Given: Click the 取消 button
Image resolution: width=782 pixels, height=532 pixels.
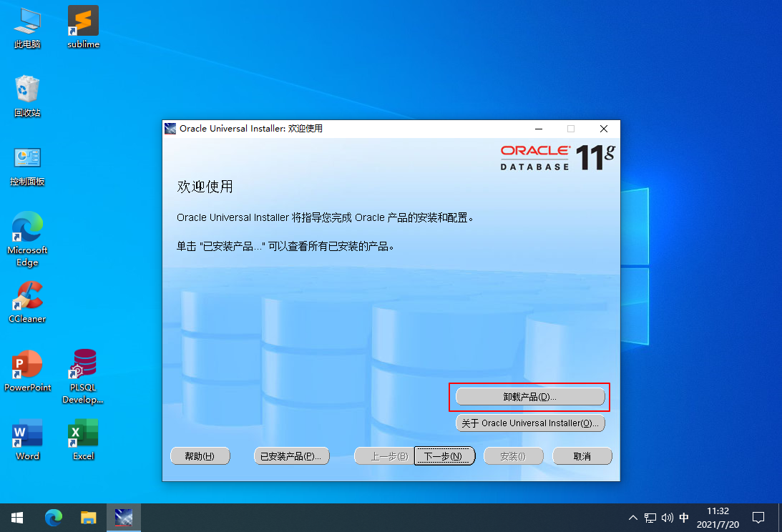Looking at the screenshot, I should (x=582, y=456).
